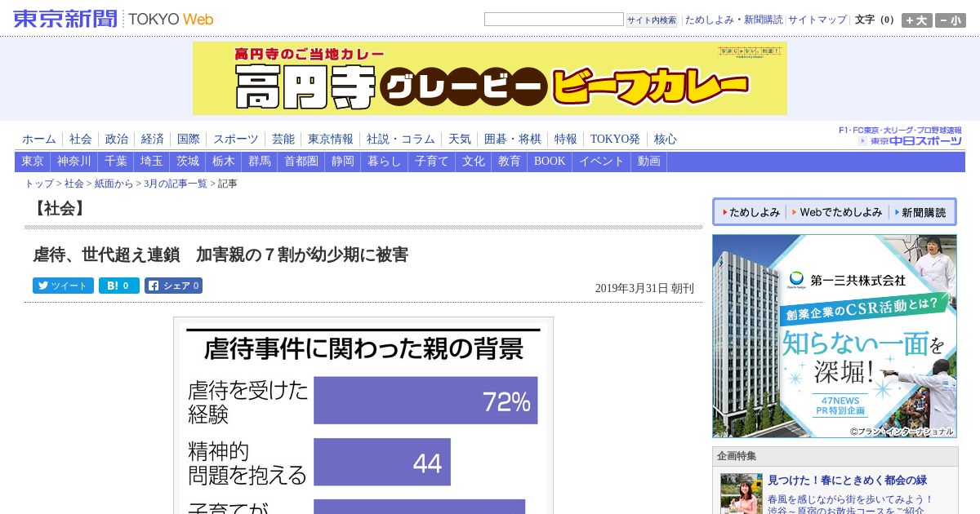The width and height of the screenshot is (980, 514).
Task: Open 文化 tab in blue bar
Action: point(474,162)
